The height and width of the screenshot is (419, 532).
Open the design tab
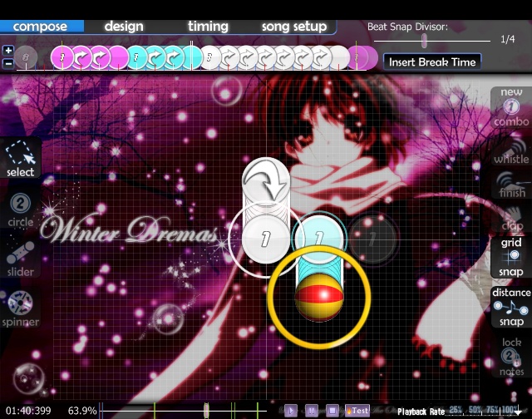pyautogui.click(x=124, y=27)
